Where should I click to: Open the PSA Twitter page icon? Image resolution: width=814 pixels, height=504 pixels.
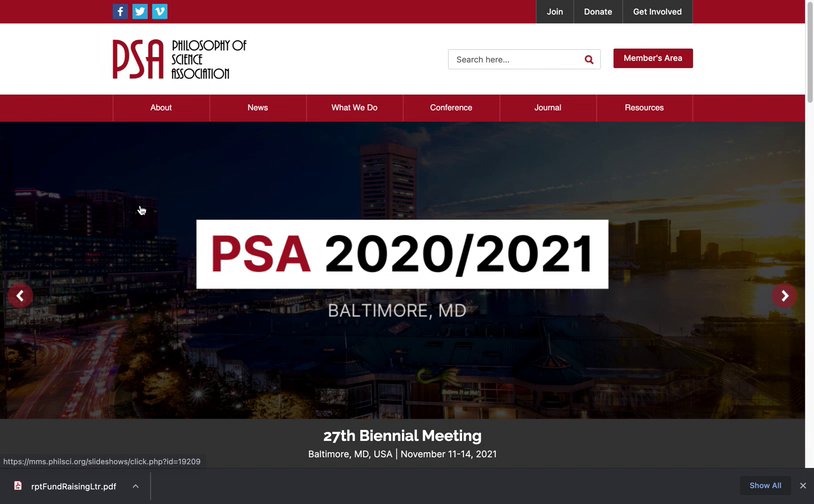[140, 12]
